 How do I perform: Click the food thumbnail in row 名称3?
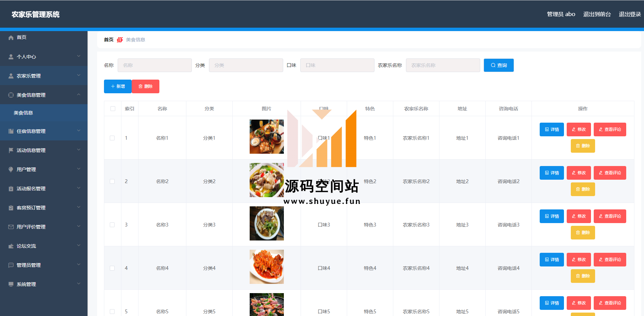(x=267, y=223)
